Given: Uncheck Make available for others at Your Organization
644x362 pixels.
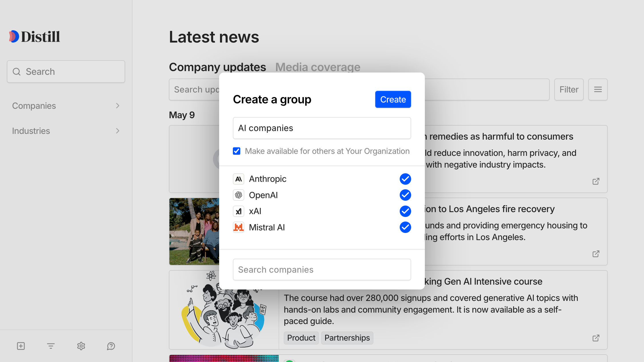Looking at the screenshot, I should pos(236,151).
